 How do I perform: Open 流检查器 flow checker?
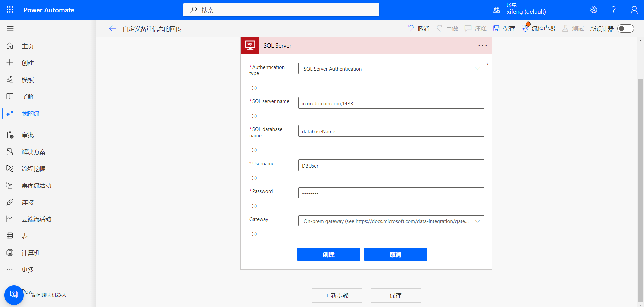coord(538,28)
